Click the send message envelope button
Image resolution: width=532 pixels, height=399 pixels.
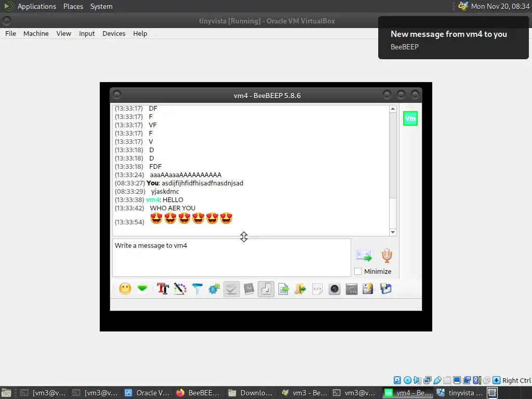click(x=364, y=256)
